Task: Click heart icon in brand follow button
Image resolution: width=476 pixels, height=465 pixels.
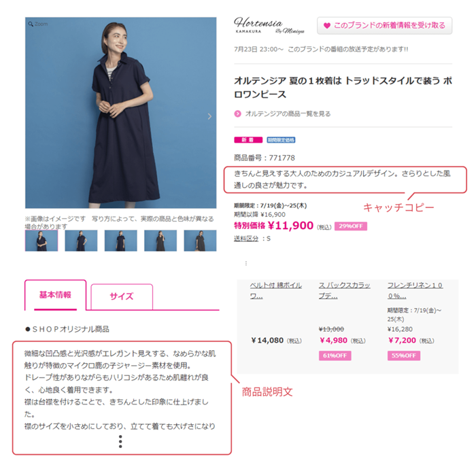Action: click(326, 26)
